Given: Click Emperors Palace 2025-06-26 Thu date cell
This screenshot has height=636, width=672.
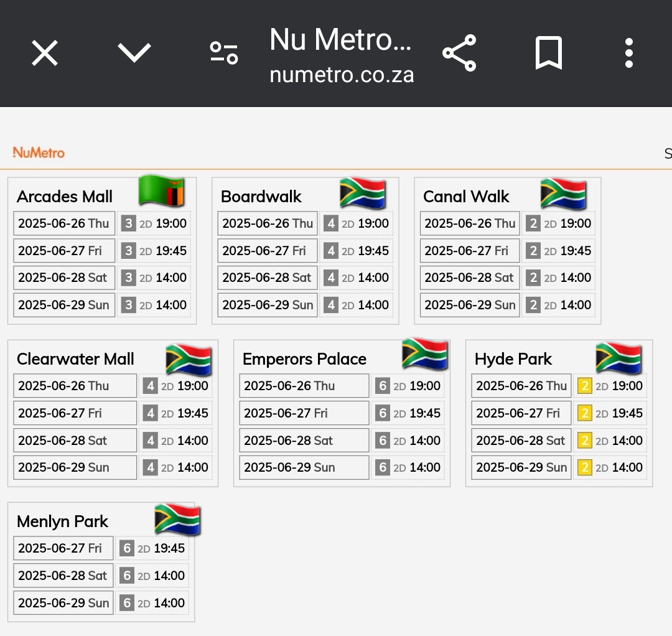Looking at the screenshot, I should click(x=304, y=386).
